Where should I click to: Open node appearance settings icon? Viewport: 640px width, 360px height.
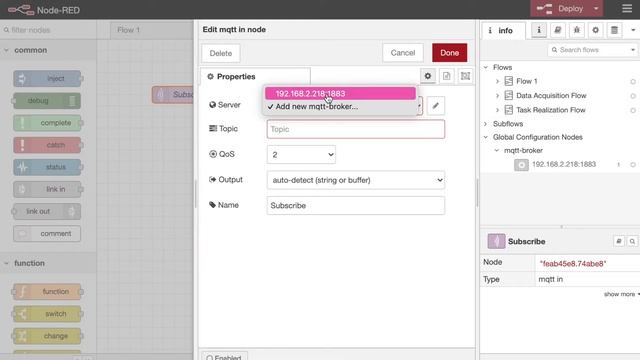pyautogui.click(x=465, y=76)
